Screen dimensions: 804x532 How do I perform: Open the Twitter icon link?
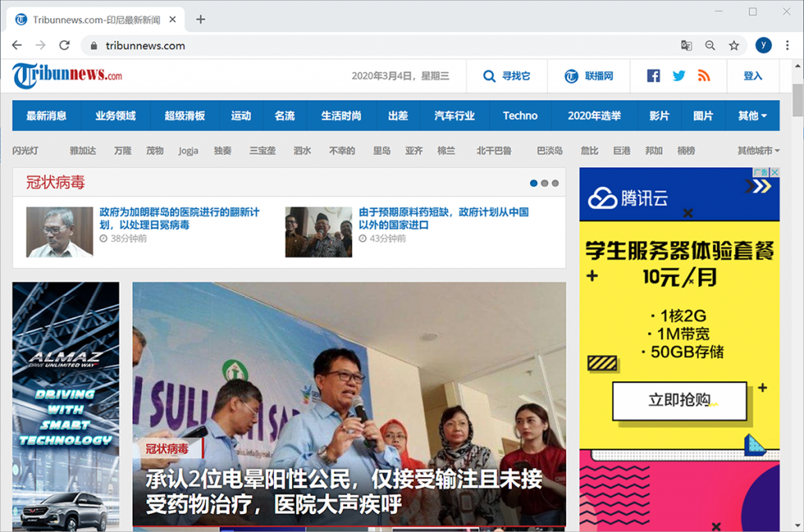click(678, 76)
